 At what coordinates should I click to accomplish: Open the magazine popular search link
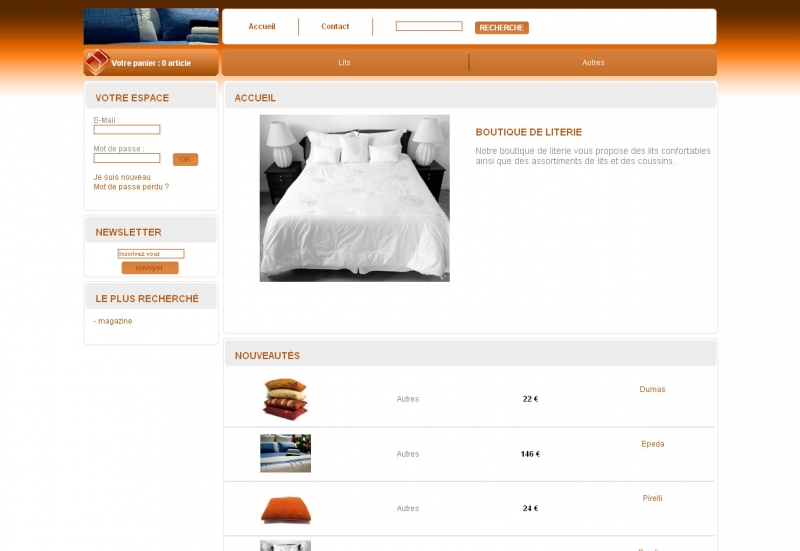(x=115, y=321)
